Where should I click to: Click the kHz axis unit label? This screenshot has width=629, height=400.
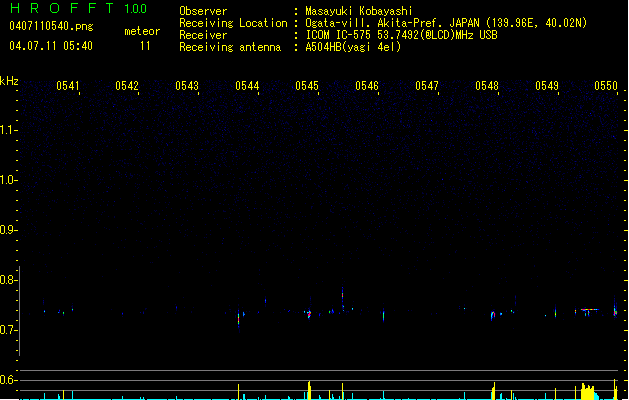(x=9, y=81)
